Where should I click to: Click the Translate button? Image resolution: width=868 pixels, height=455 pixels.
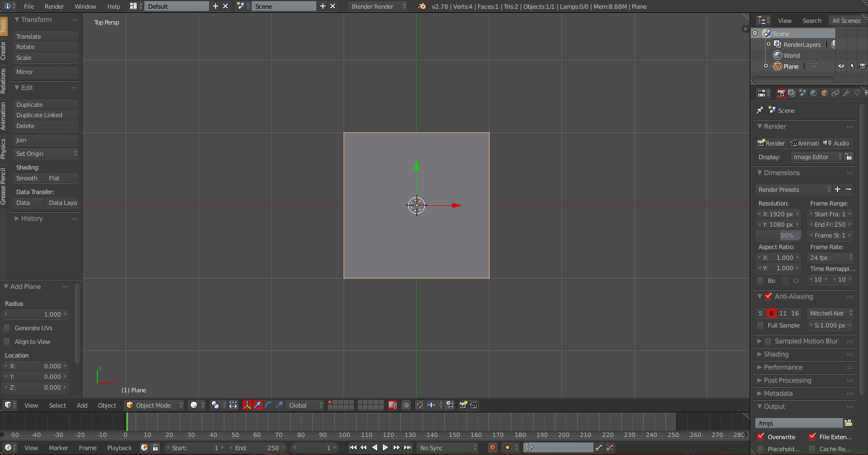[x=46, y=37]
